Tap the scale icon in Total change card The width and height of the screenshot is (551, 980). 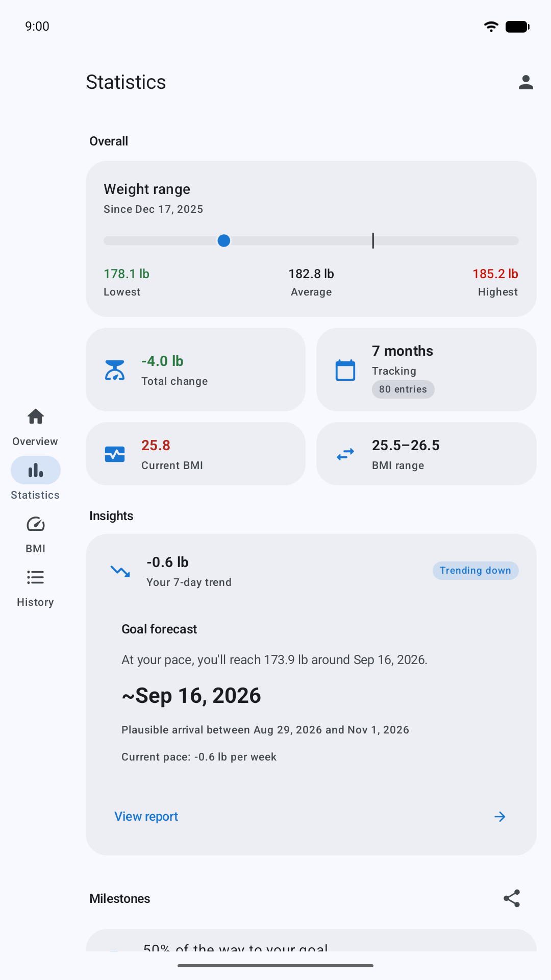click(x=115, y=370)
